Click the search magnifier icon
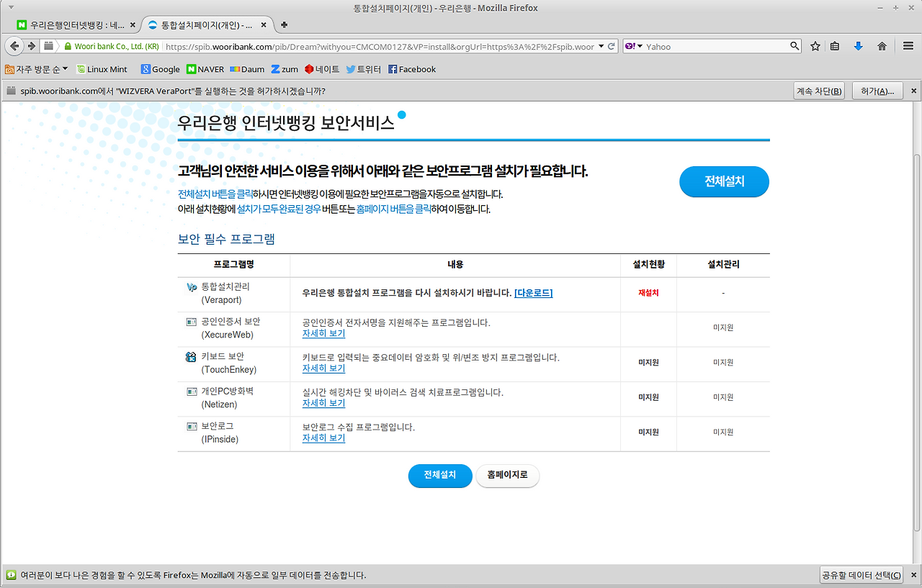The width and height of the screenshot is (922, 588). click(795, 46)
